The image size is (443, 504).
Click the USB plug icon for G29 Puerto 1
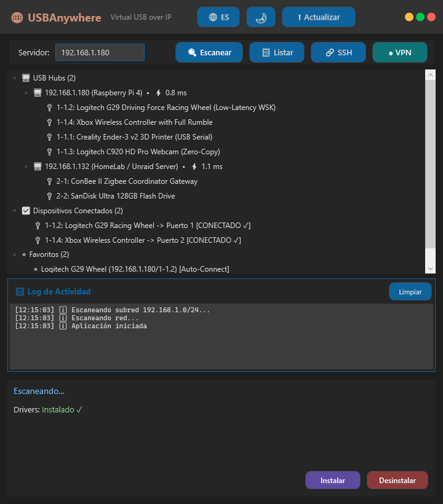tap(38, 226)
